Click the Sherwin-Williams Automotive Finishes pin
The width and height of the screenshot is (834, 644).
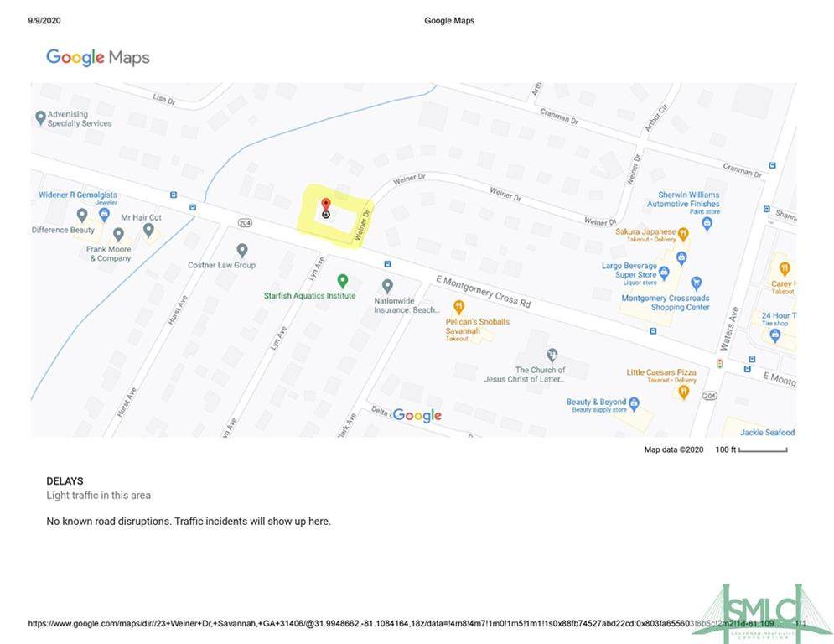(x=707, y=224)
